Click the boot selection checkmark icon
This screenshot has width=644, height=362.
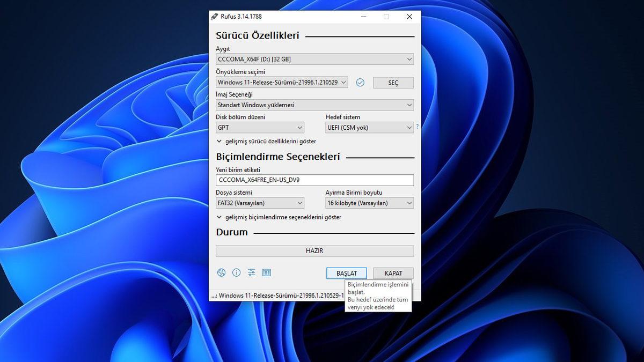[x=360, y=83]
